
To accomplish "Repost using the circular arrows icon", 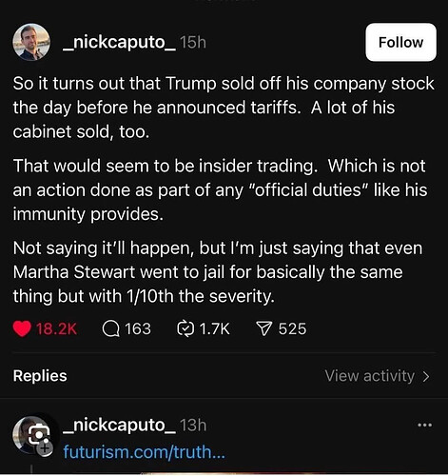I will 185,328.
